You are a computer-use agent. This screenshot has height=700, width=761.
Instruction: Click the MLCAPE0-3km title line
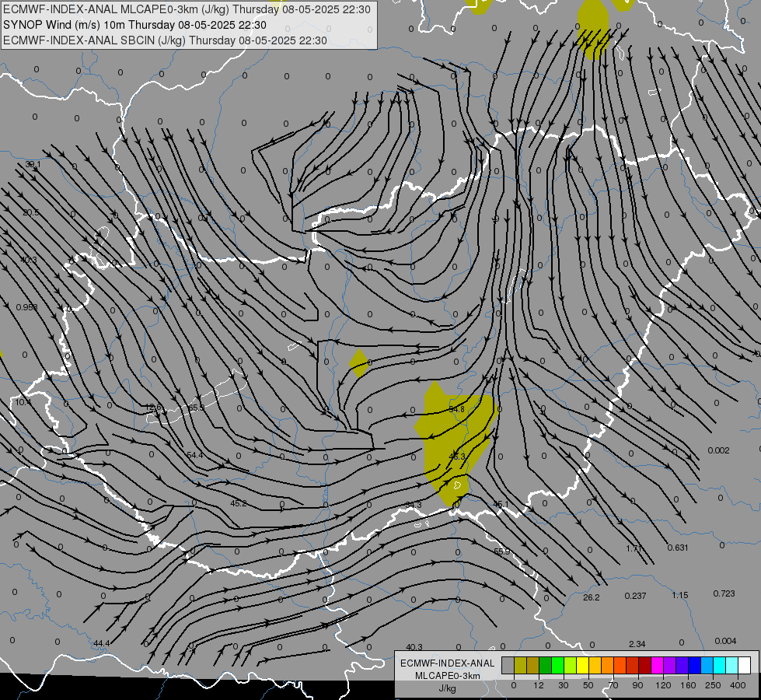coord(187,9)
